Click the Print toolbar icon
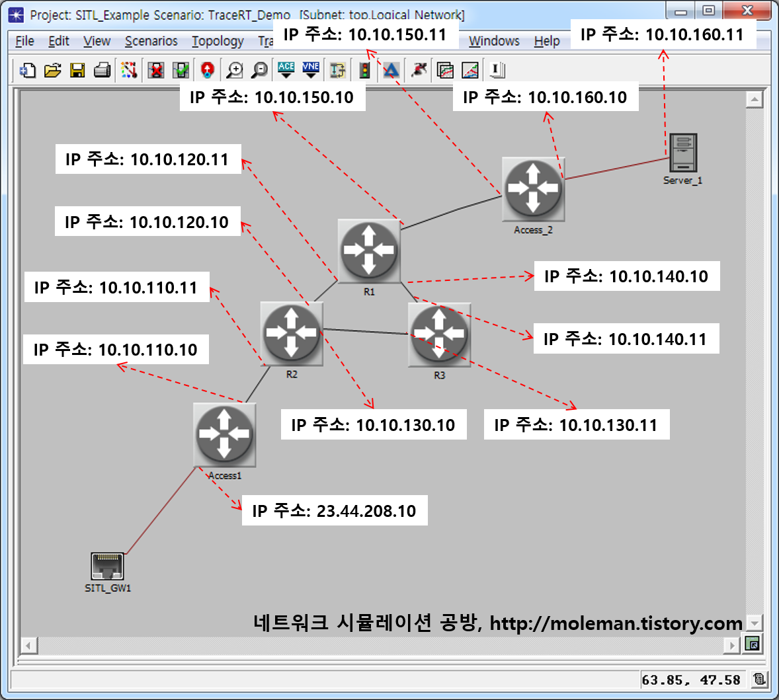779x700 pixels. point(102,71)
